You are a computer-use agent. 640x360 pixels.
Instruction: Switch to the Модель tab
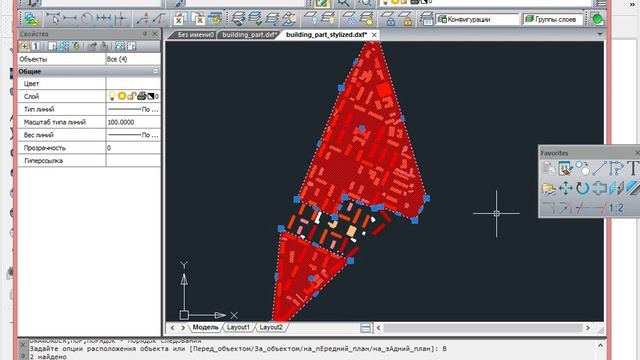205,327
